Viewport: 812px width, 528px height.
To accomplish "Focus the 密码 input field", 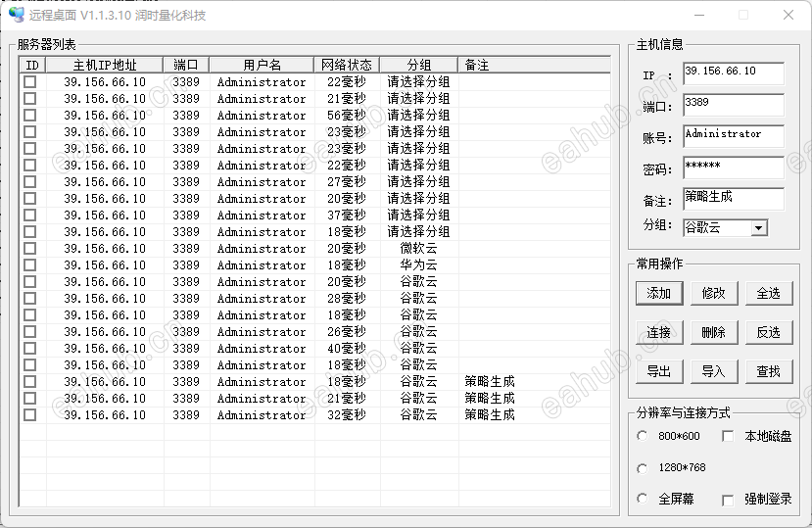I will click(734, 168).
